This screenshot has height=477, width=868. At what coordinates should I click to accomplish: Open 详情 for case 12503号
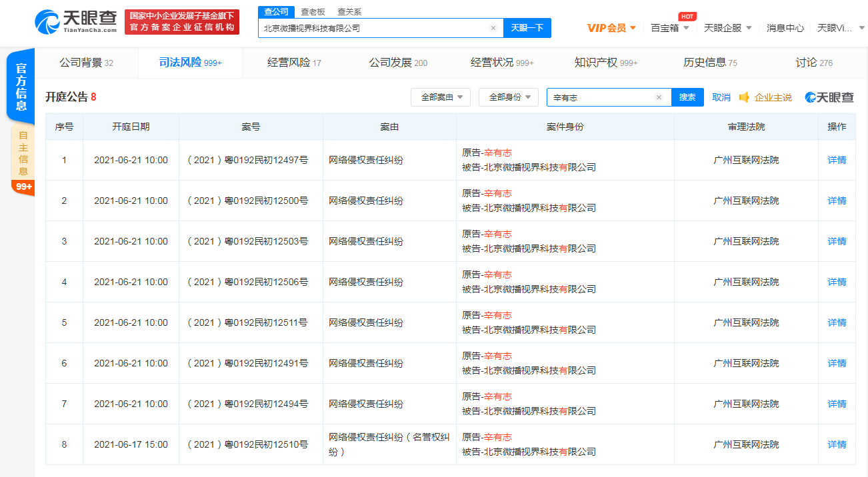pos(837,241)
